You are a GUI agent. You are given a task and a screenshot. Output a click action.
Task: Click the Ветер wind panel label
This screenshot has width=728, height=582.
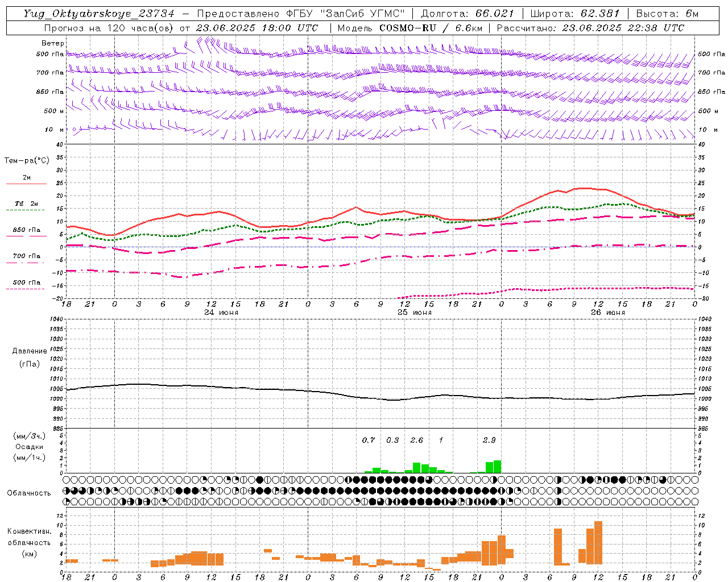click(x=53, y=43)
